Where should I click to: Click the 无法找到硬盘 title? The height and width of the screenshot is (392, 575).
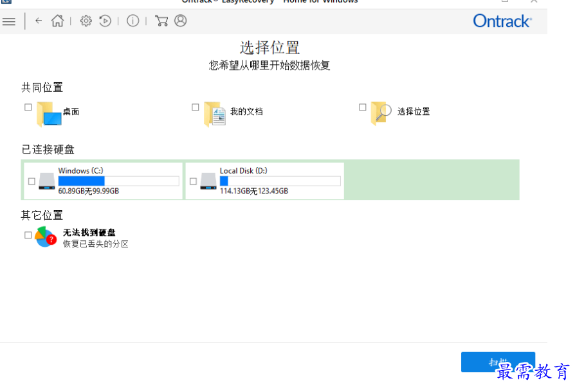click(x=89, y=232)
